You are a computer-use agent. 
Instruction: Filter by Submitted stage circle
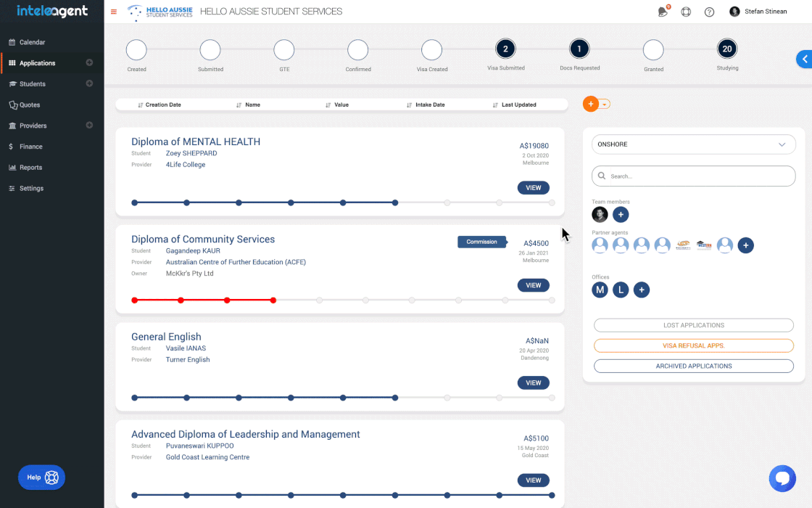210,50
